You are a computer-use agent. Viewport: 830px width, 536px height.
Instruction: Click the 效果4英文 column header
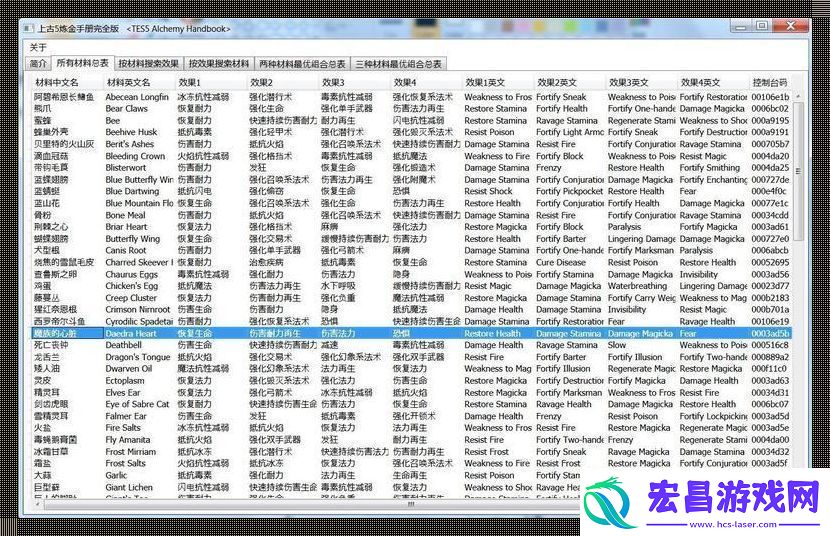point(713,83)
